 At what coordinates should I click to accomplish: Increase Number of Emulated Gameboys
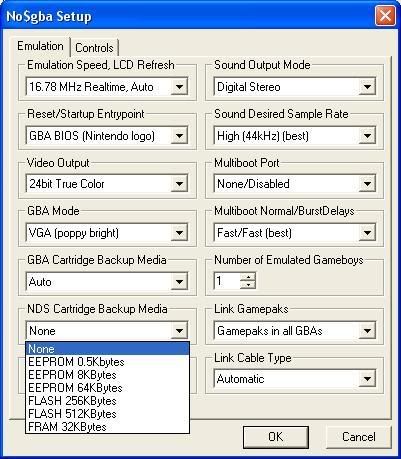(x=248, y=277)
